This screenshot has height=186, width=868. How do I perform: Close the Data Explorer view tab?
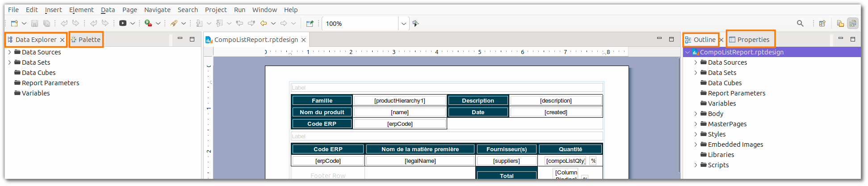63,40
